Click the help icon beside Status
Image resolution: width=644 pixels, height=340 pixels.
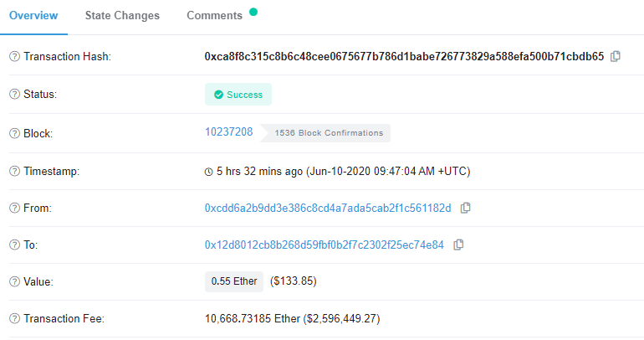(x=14, y=94)
